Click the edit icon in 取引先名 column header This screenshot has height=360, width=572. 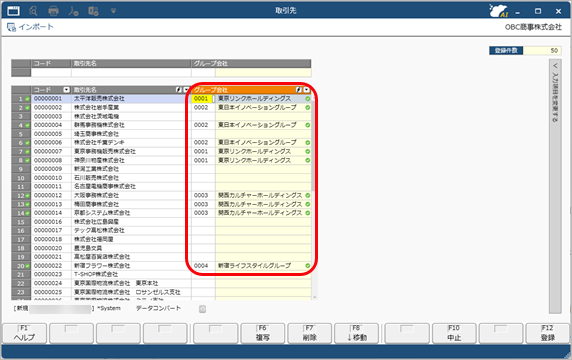point(178,90)
